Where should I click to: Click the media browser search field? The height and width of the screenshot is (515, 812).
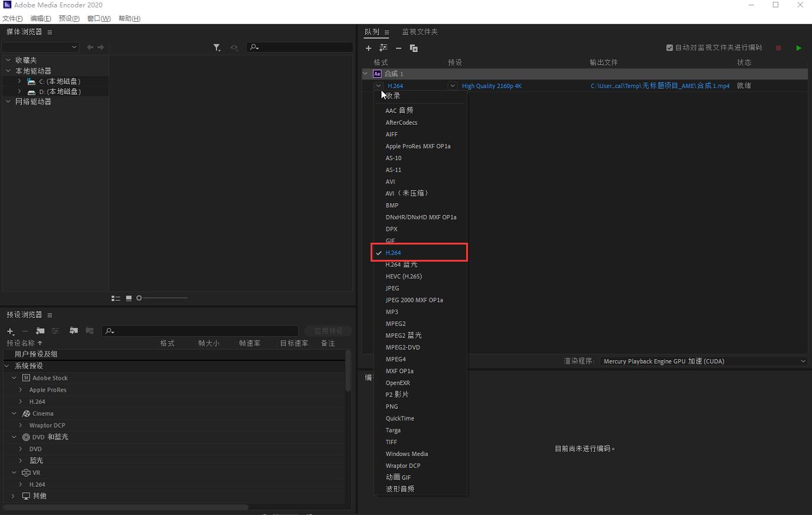299,47
